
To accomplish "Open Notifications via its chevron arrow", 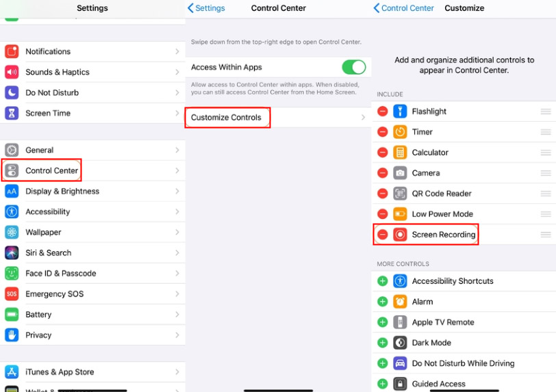I will pyautogui.click(x=177, y=51).
